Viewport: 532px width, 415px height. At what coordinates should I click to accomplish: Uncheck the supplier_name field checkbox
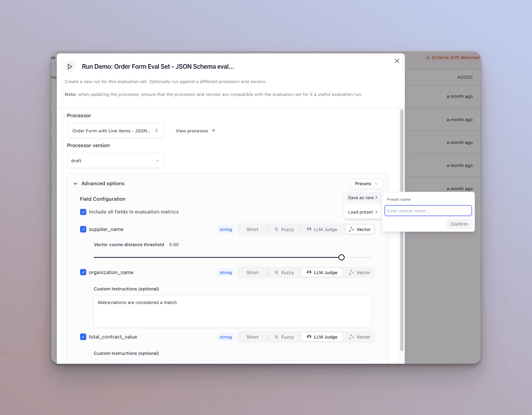[x=83, y=229]
